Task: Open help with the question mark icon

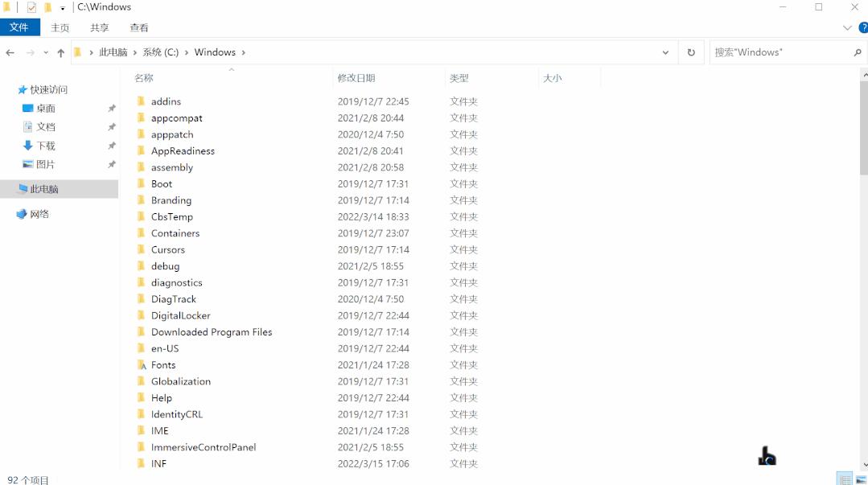Action: point(863,27)
